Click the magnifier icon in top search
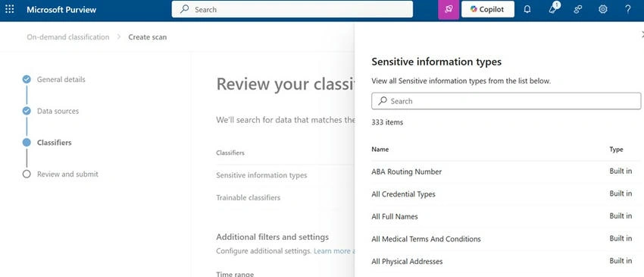The width and height of the screenshot is (644, 277). 185,9
